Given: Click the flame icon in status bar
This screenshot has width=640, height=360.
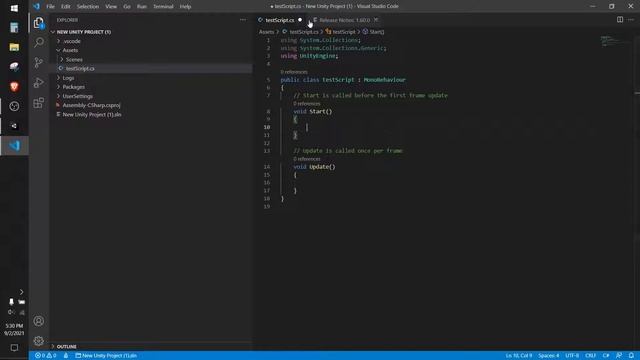Looking at the screenshot, I should click(x=66, y=356).
